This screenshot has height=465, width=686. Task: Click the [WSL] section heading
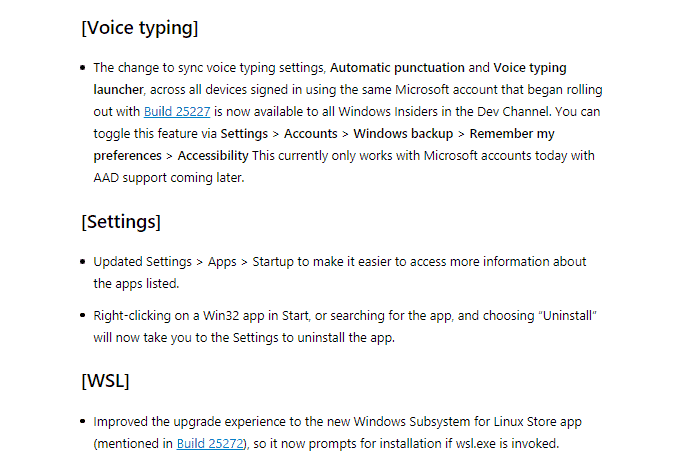pos(105,381)
